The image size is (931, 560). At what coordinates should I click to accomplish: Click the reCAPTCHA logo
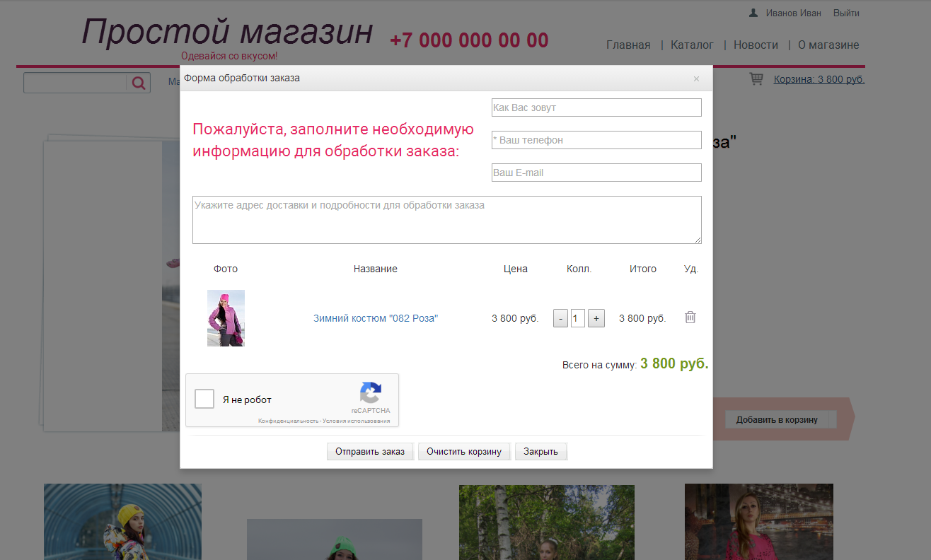click(x=371, y=393)
